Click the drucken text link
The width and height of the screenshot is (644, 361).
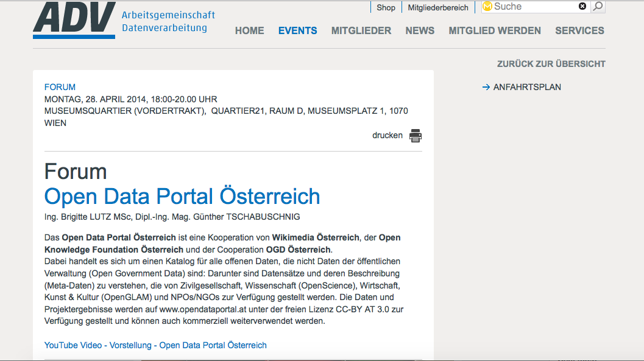tap(387, 135)
